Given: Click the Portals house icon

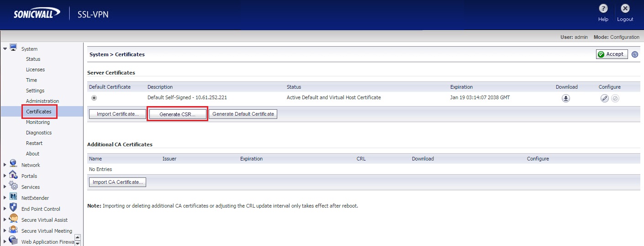Looking at the screenshot, I should pyautogui.click(x=13, y=175).
